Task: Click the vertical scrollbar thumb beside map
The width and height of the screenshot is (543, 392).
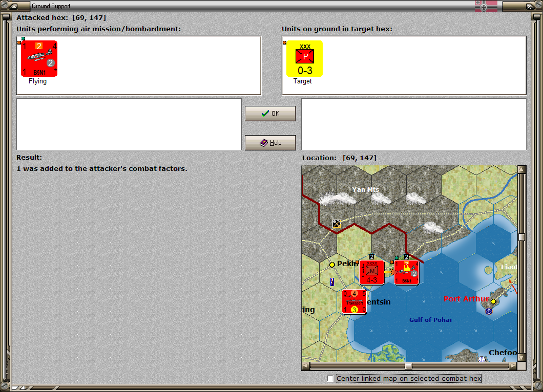Action: tap(521, 237)
